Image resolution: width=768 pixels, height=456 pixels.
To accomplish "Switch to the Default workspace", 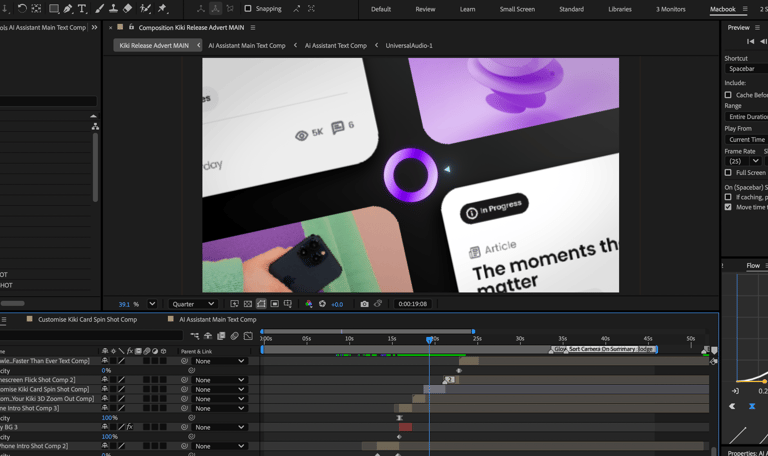I will 381,9.
